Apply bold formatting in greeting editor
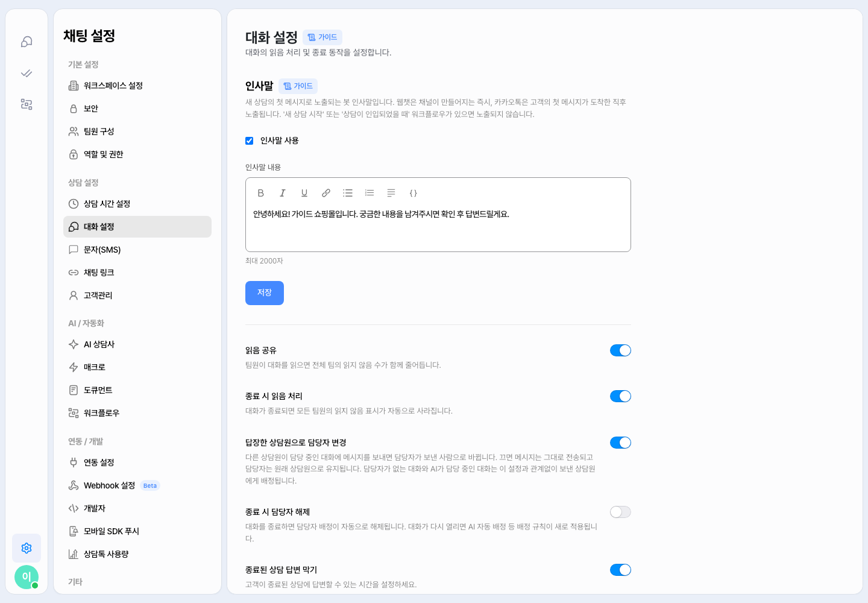Screen dimensions: 868x603 (260, 193)
